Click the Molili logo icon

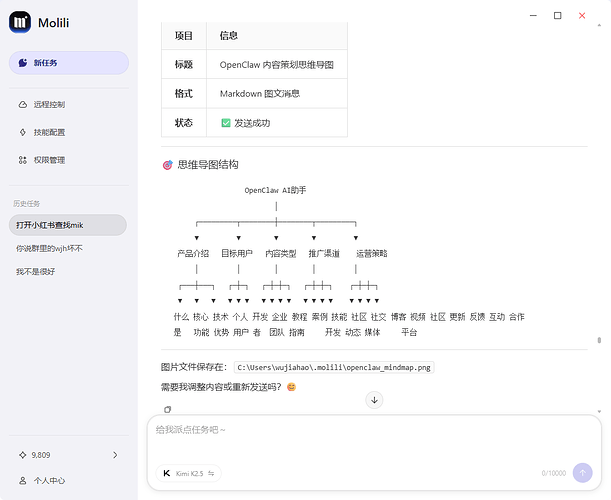20,22
